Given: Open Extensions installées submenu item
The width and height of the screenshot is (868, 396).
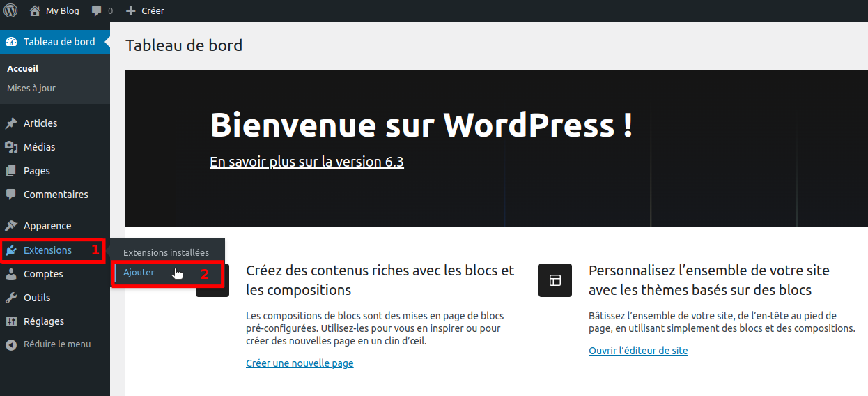Looking at the screenshot, I should click(166, 252).
